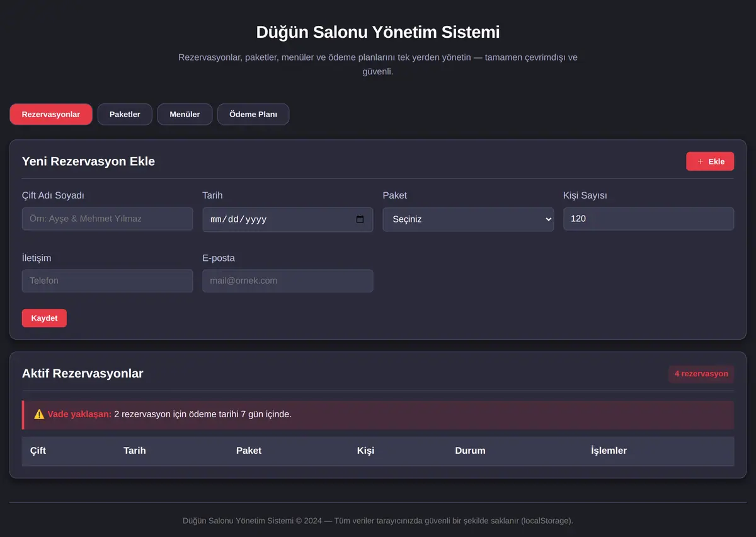The width and height of the screenshot is (756, 537).
Task: Click the E-posta input field
Action: click(x=288, y=280)
